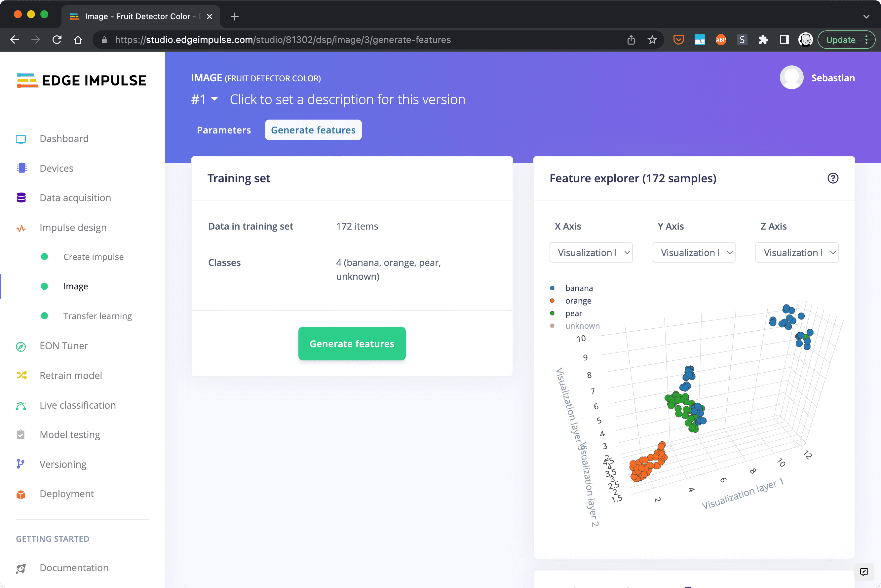Viewport: 881px width, 588px height.
Task: Click the EON Tuner compass icon
Action: [21, 346]
